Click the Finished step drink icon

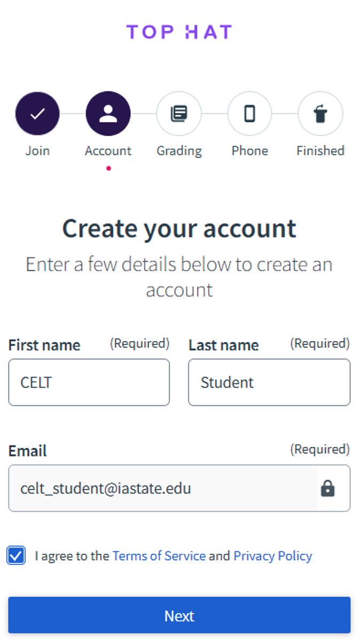click(320, 113)
